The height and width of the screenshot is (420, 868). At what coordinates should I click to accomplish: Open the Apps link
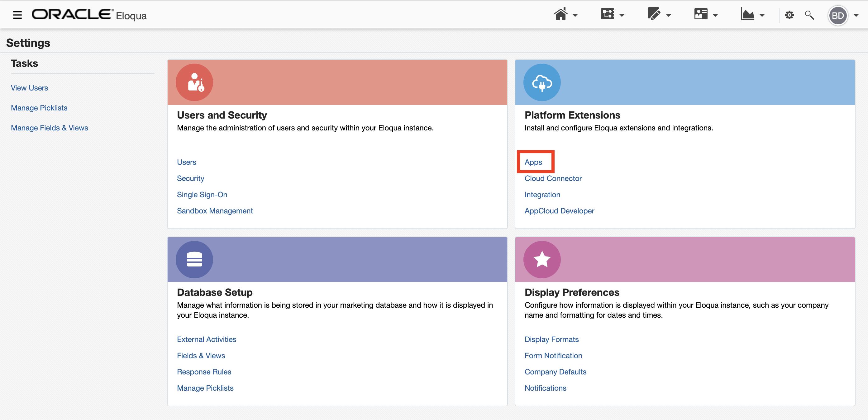(533, 162)
